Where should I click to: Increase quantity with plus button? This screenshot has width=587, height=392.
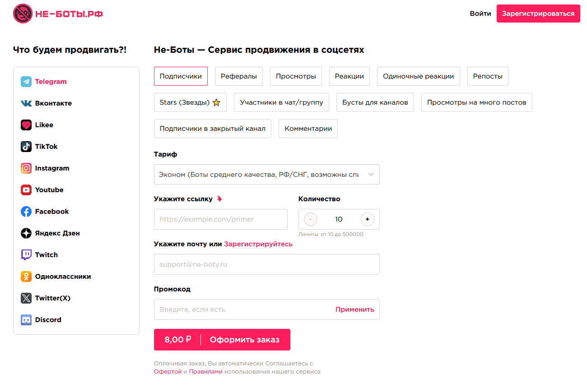point(368,219)
